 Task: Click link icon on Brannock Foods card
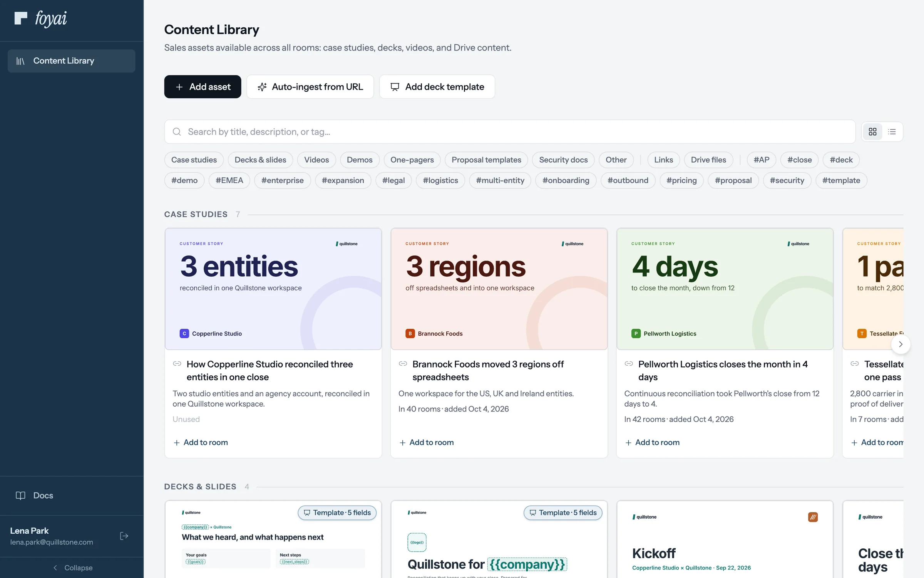(403, 364)
